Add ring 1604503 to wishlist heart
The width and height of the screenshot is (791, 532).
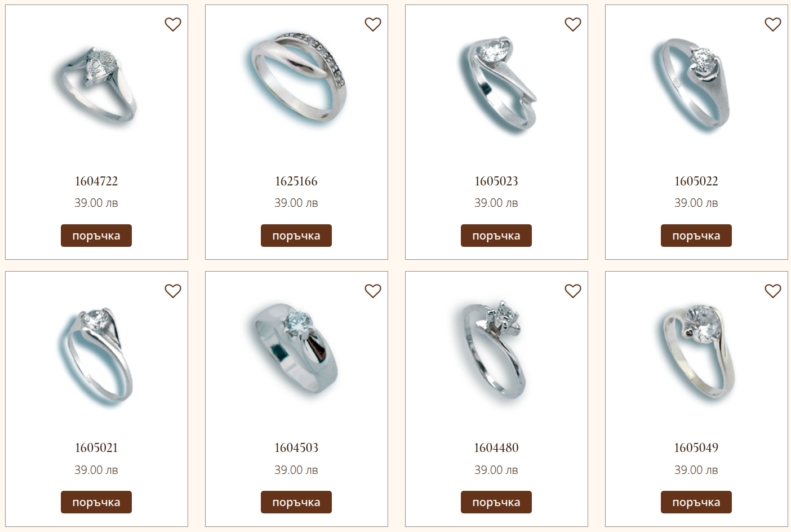373,291
